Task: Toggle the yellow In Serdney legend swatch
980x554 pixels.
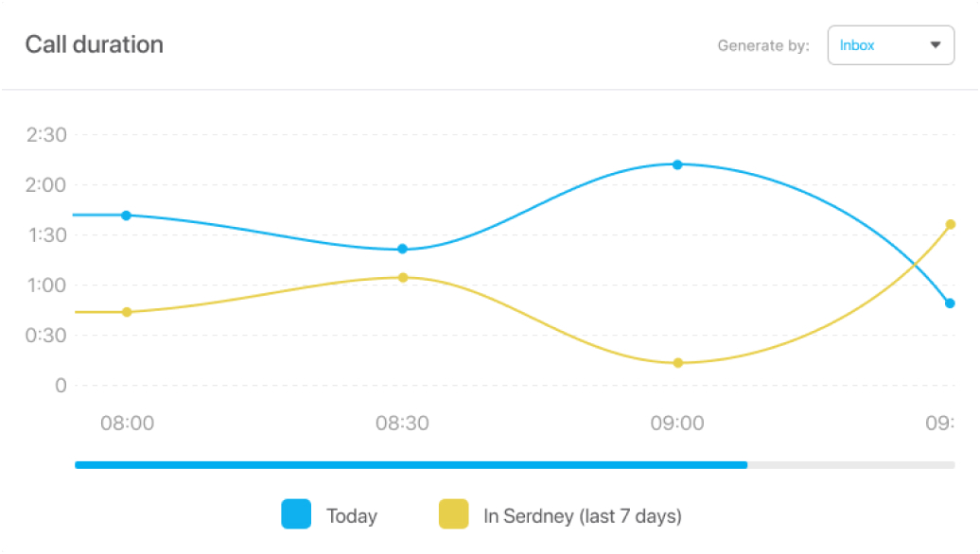Action: coord(454,515)
